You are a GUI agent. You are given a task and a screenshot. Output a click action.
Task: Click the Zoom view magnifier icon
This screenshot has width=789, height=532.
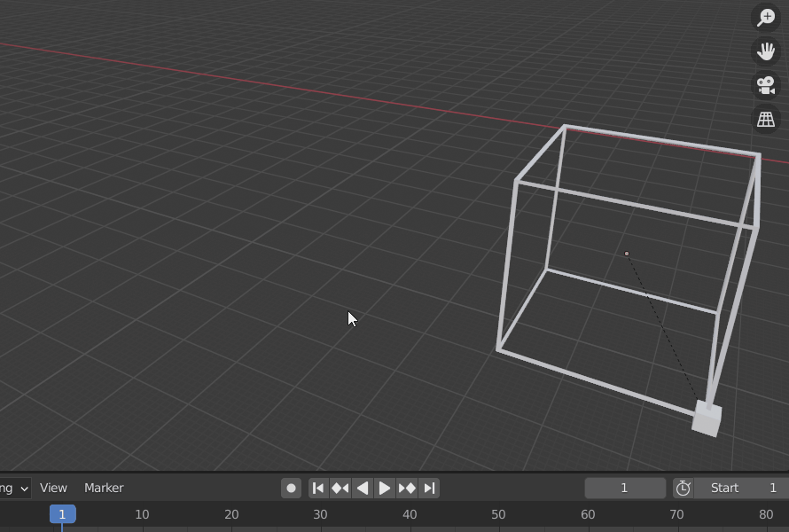click(766, 18)
